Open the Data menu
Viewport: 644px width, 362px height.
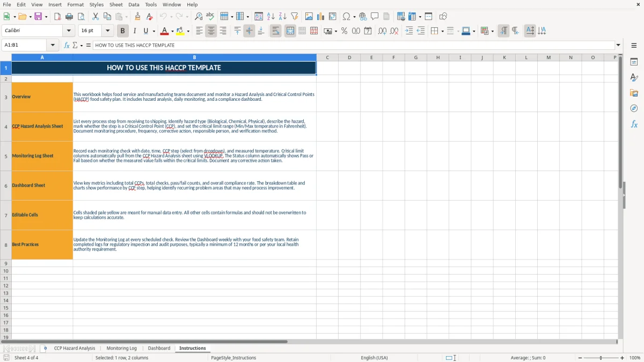tap(134, 4)
